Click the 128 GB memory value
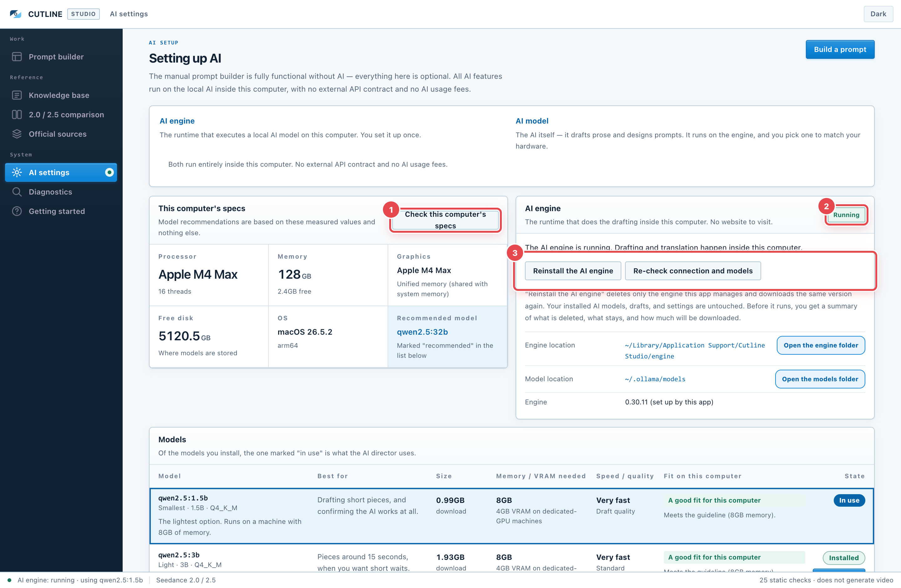The height and width of the screenshot is (588, 901). coord(294,274)
